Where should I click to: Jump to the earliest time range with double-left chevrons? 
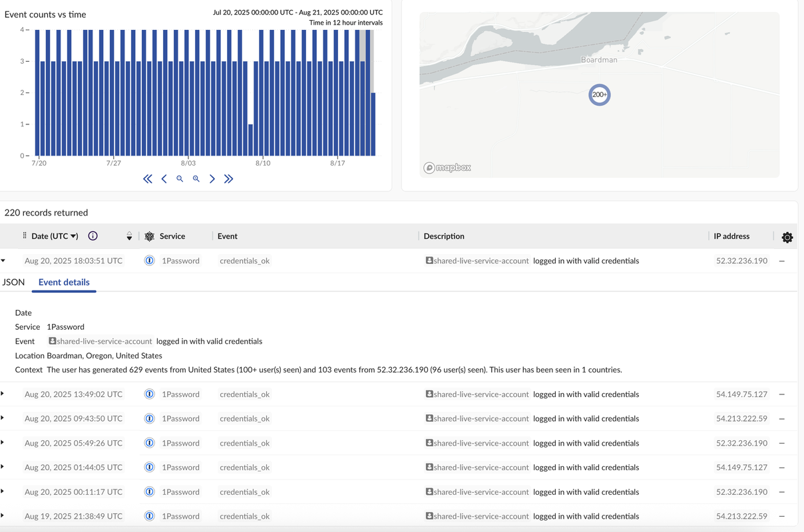[148, 179]
